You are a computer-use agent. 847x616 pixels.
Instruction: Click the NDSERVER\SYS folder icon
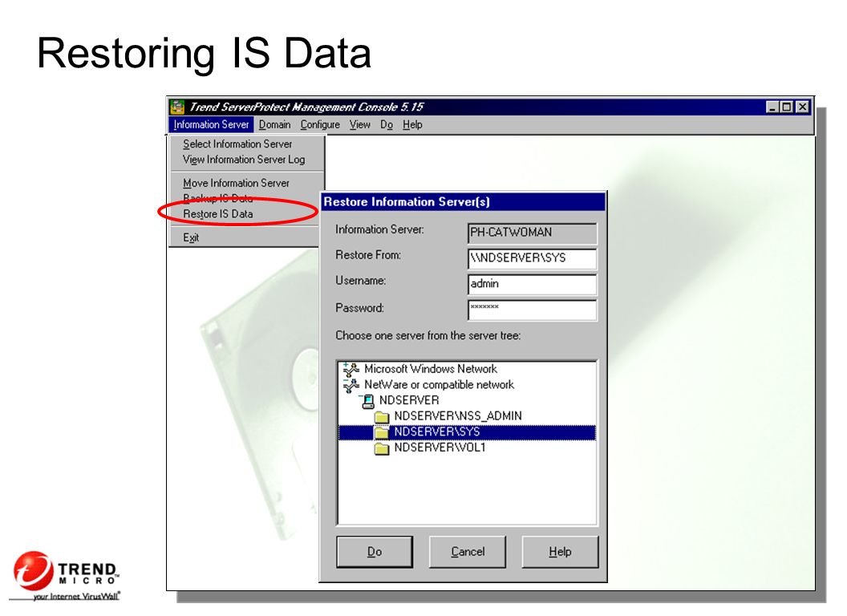[382, 432]
